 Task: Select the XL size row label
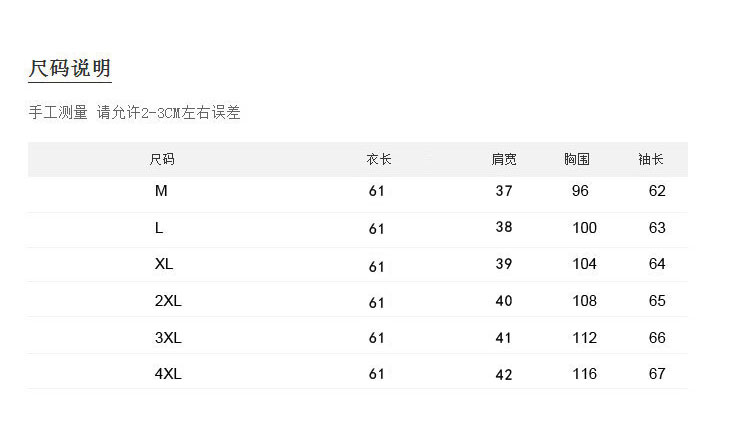[164, 264]
